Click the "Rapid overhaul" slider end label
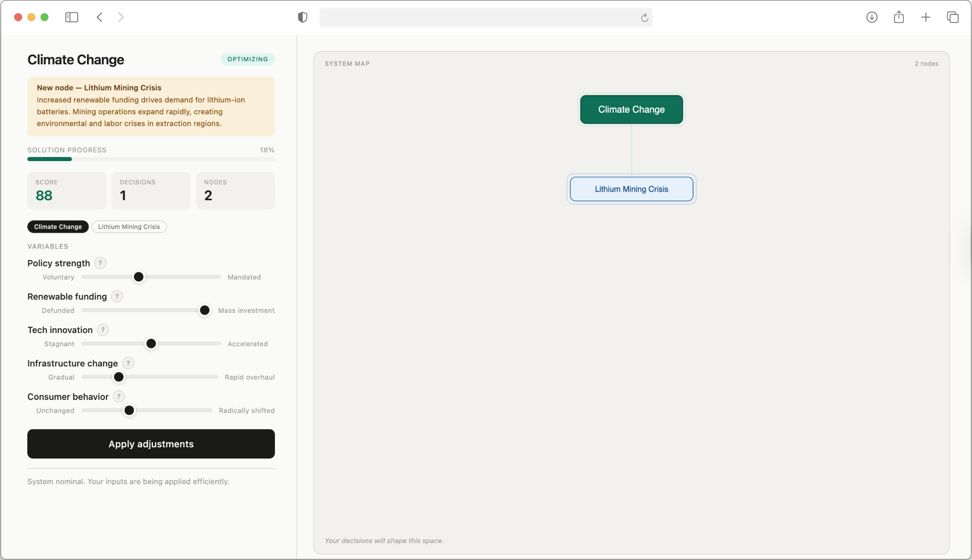This screenshot has height=560, width=972. [250, 377]
